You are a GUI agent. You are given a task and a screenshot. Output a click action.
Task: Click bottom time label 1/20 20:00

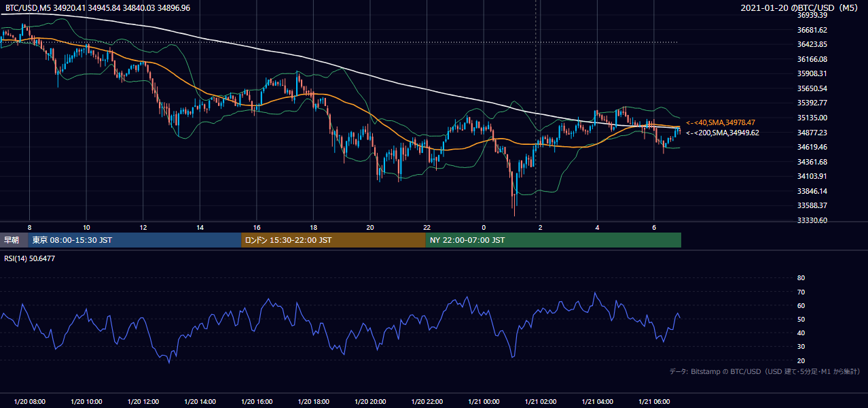click(x=370, y=402)
